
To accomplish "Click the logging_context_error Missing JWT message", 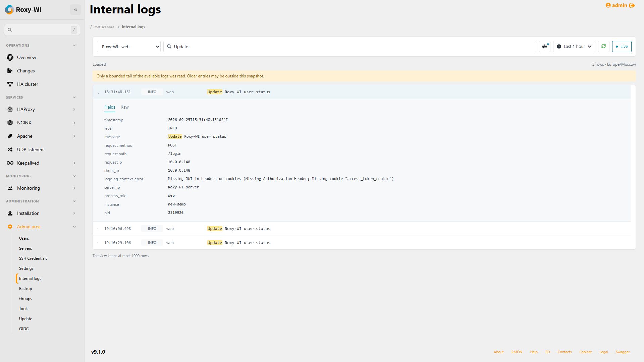I will pyautogui.click(x=281, y=179).
